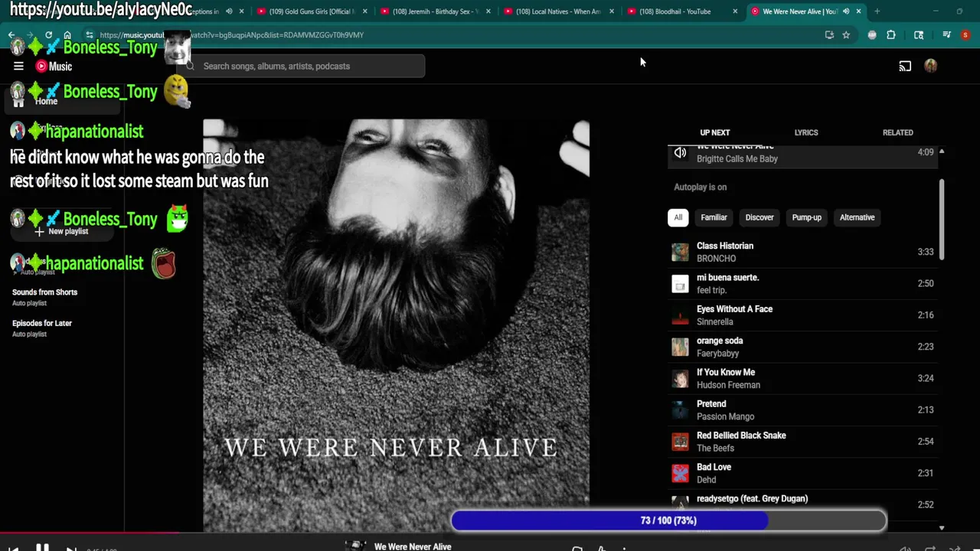
Task: Click the browser home button
Action: pyautogui.click(x=67, y=34)
